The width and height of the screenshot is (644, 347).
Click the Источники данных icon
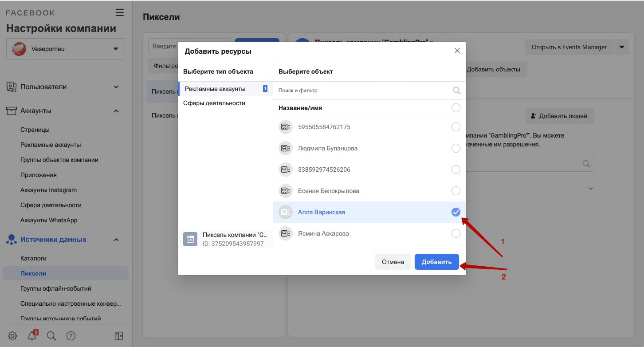point(12,240)
